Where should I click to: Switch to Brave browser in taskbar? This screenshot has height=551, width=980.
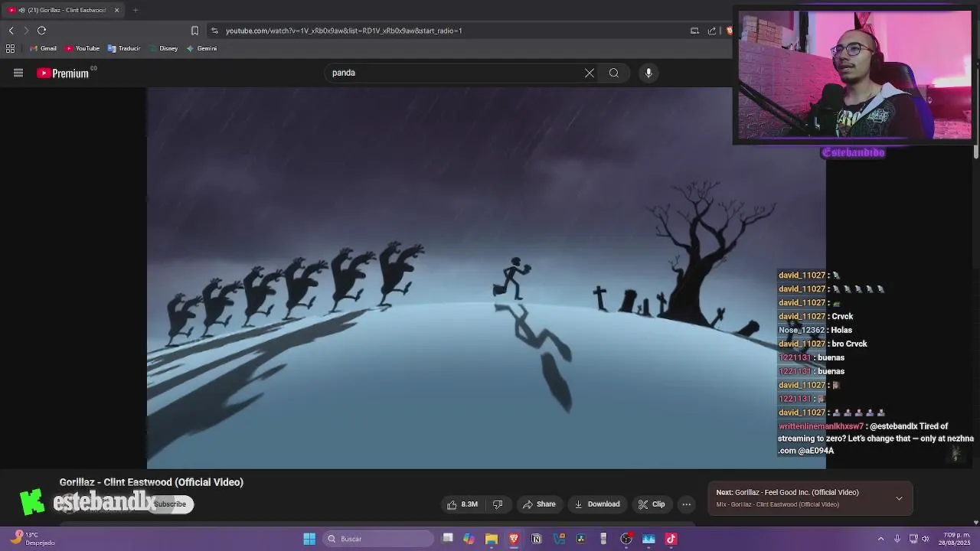tap(514, 539)
